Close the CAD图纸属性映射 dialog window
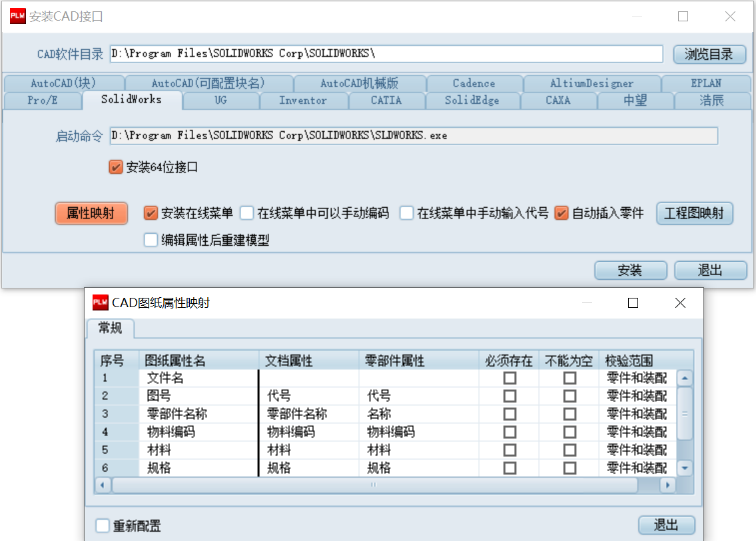 coord(680,303)
